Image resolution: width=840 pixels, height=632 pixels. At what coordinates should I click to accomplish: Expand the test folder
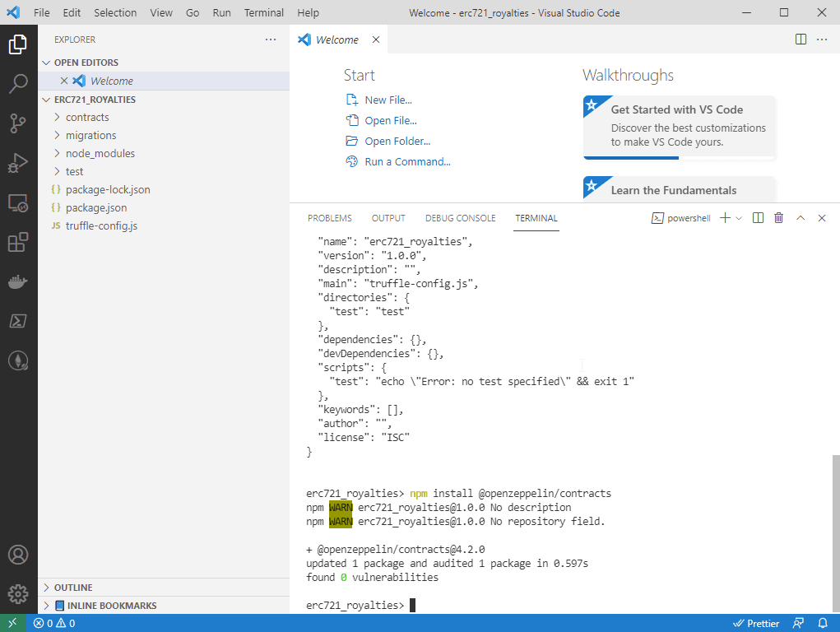point(164,171)
